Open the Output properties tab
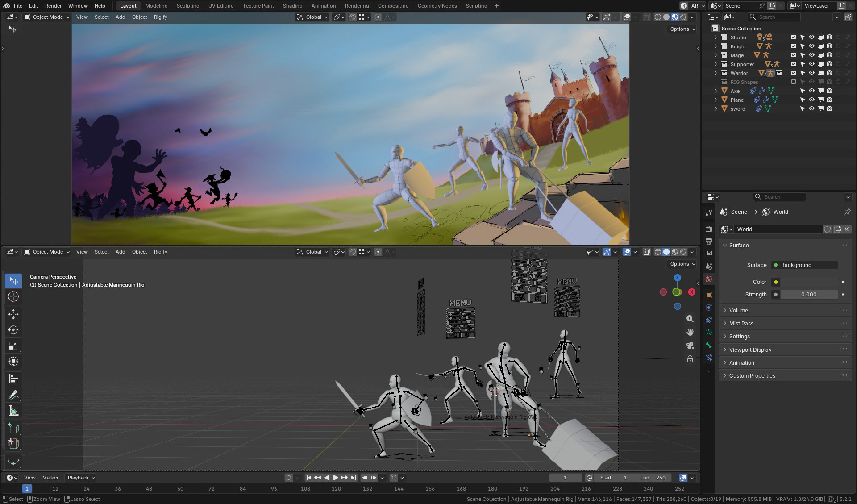 click(708, 241)
